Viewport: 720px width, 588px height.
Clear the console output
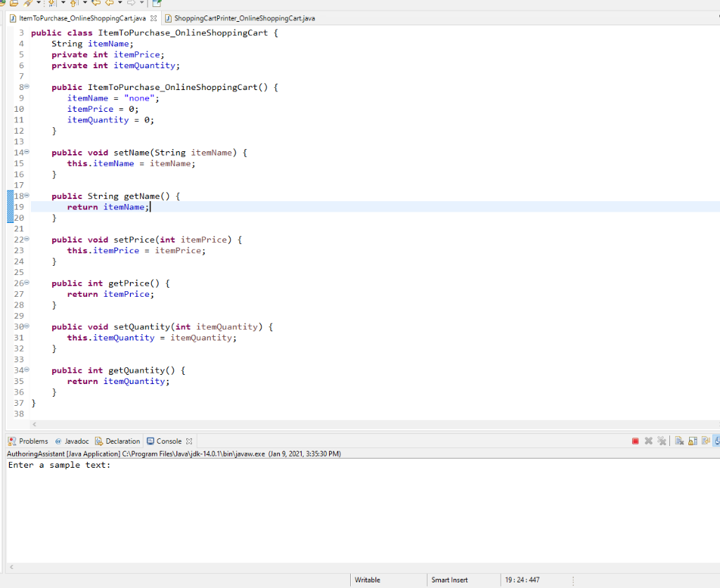[680, 441]
